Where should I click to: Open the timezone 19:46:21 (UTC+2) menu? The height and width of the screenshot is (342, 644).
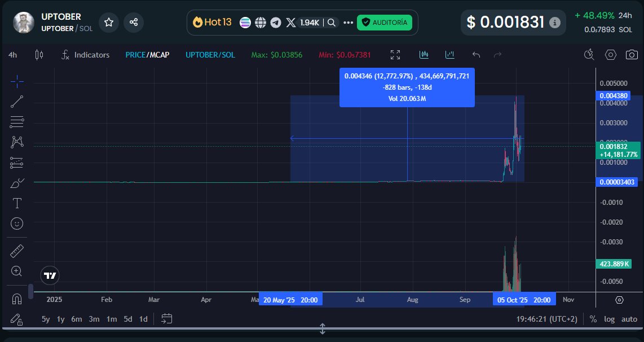[x=546, y=319]
